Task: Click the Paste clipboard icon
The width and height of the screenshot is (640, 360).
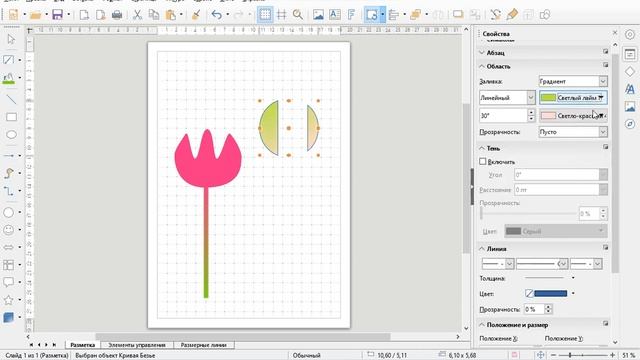Action: 171,15
